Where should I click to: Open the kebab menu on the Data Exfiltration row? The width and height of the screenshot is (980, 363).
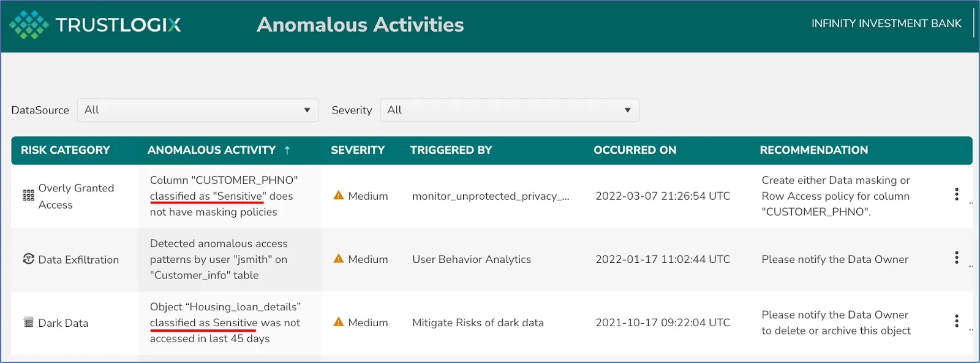pos(956,258)
